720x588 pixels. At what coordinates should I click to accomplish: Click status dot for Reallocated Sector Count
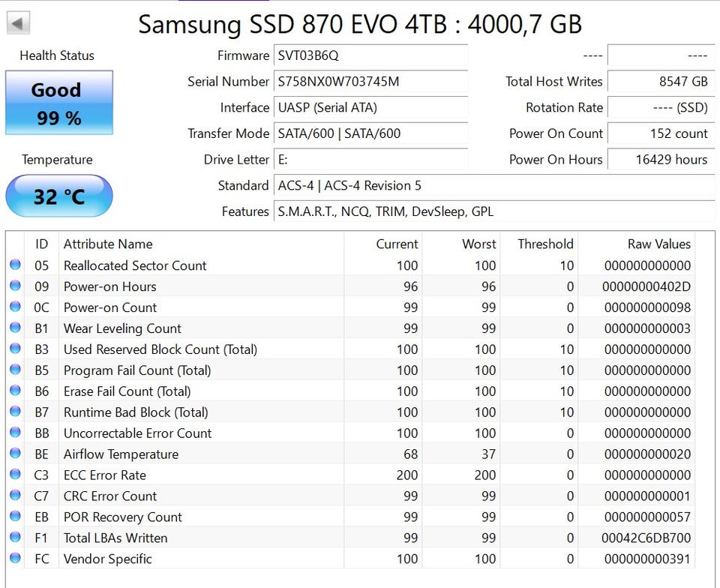pyautogui.click(x=15, y=265)
